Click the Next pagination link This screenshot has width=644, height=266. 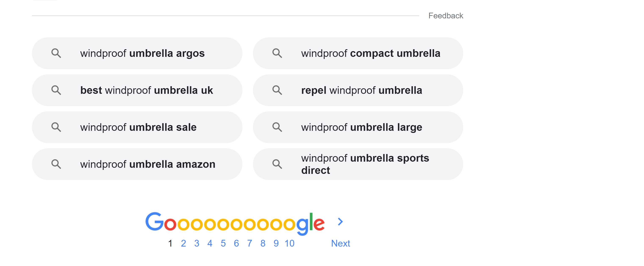tap(340, 243)
